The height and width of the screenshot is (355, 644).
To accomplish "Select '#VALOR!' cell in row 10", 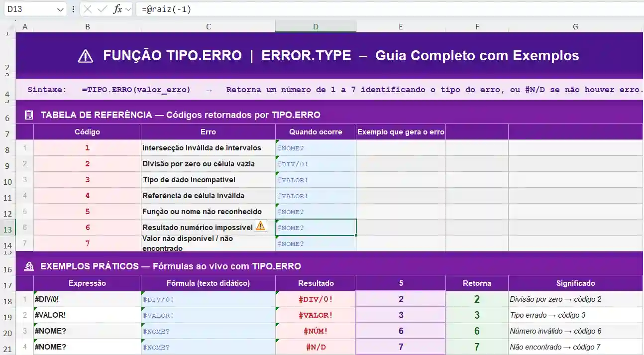I will 316,180.
